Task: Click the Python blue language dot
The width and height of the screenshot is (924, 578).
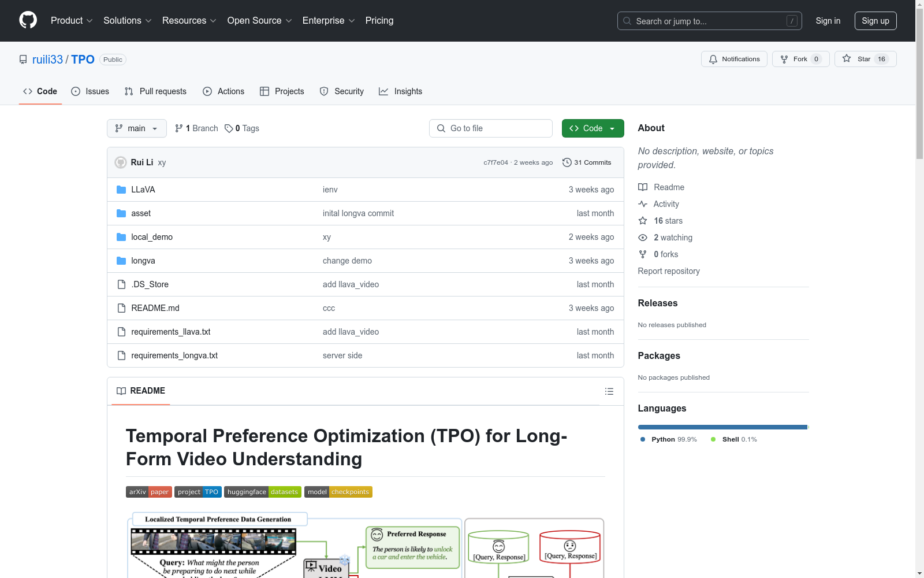Action: pyautogui.click(x=643, y=439)
